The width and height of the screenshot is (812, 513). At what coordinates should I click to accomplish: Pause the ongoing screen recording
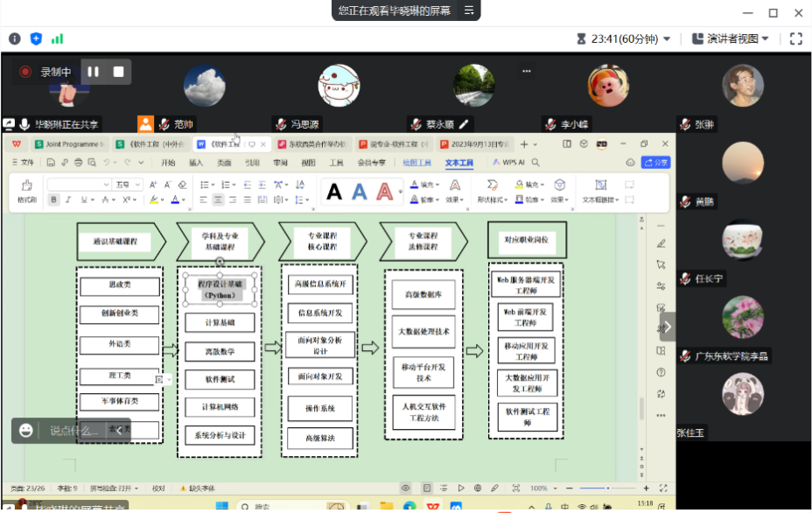pos(94,72)
